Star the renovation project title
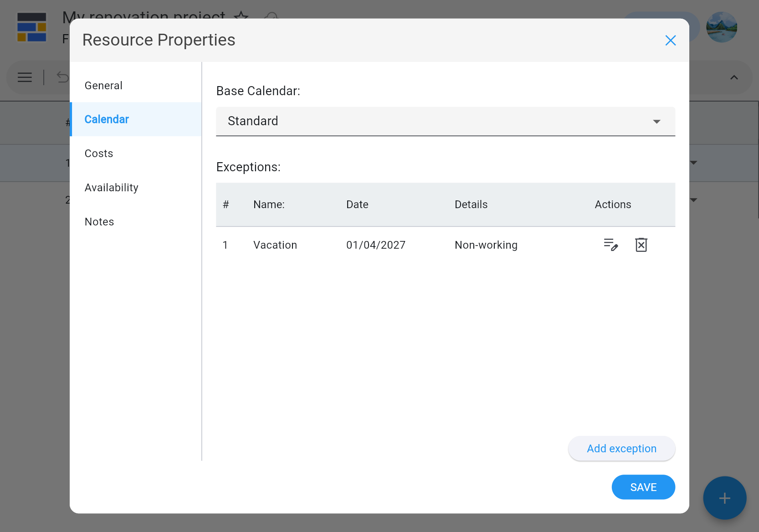This screenshot has width=759, height=532. click(x=241, y=15)
